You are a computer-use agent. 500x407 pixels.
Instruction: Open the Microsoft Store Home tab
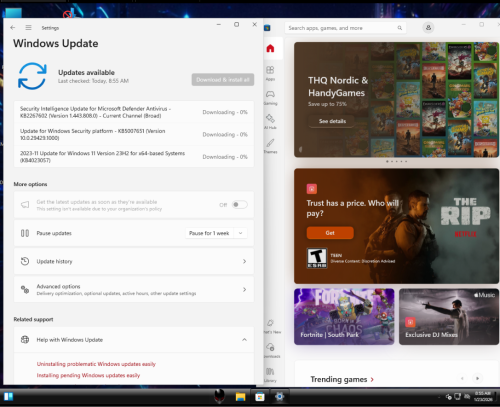pyautogui.click(x=270, y=49)
